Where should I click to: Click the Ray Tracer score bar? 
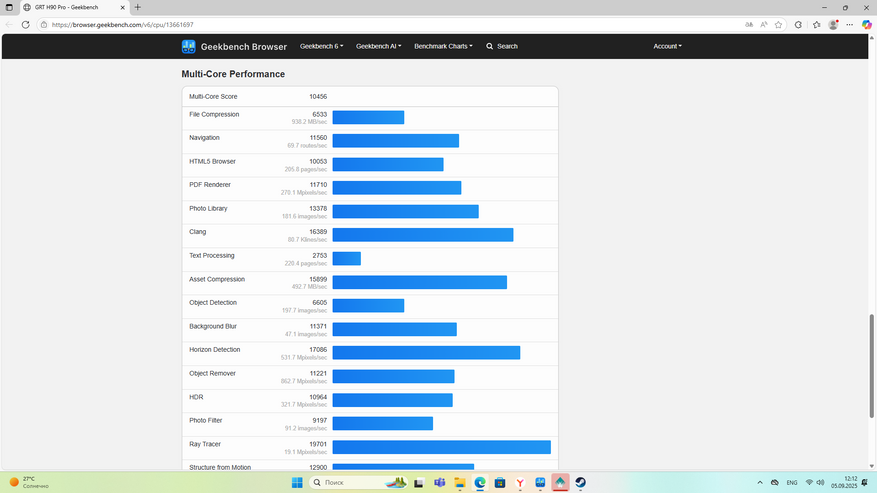coord(442,447)
